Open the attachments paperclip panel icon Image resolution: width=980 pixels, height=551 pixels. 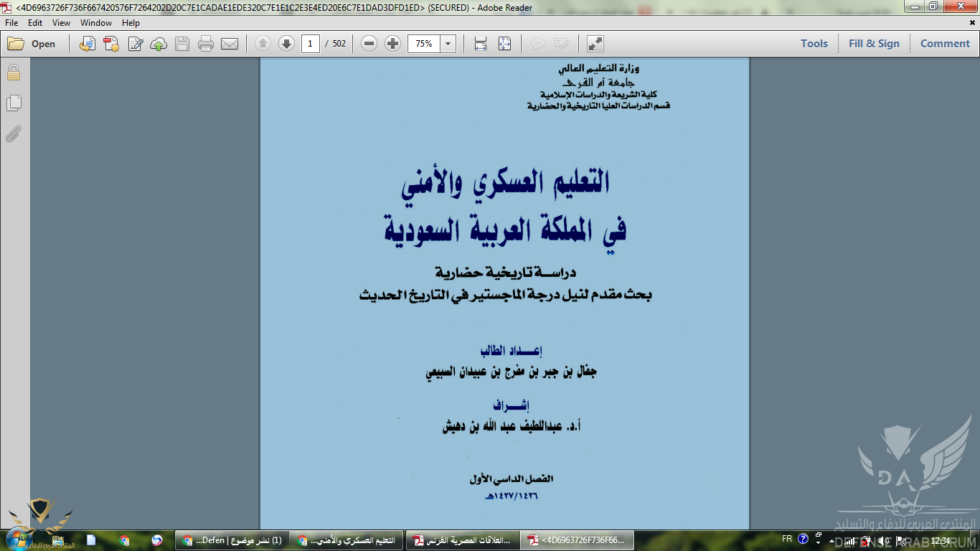click(x=14, y=134)
